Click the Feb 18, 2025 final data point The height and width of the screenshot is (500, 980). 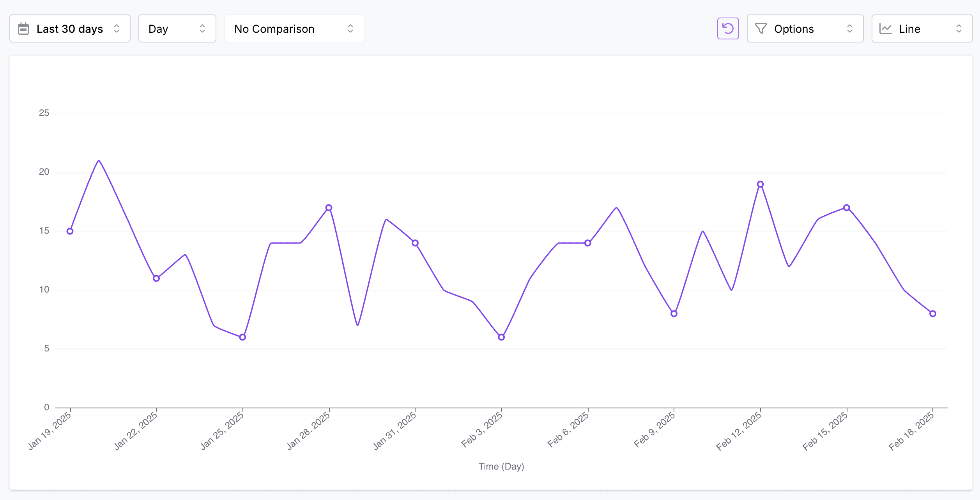pyautogui.click(x=932, y=314)
